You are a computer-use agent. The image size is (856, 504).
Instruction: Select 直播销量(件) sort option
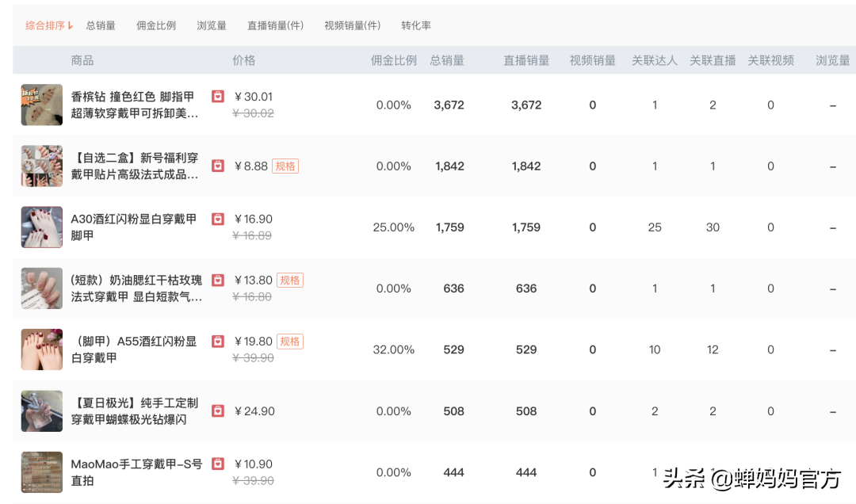[x=275, y=25]
